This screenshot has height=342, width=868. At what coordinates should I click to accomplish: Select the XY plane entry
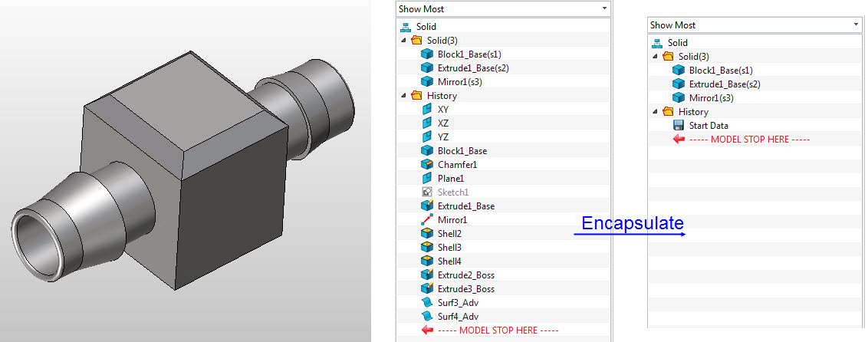tap(443, 110)
